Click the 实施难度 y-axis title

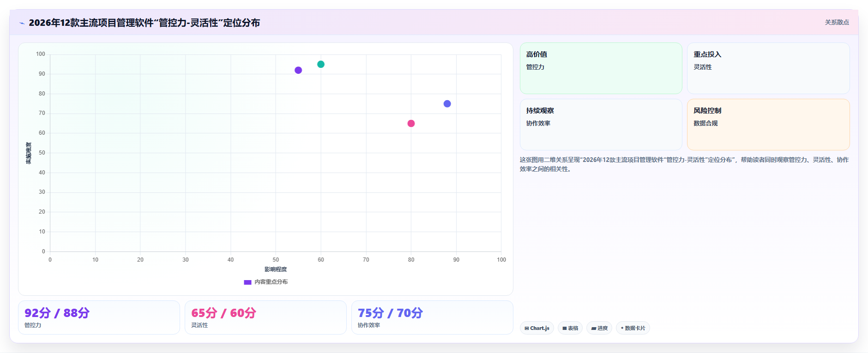(29, 153)
